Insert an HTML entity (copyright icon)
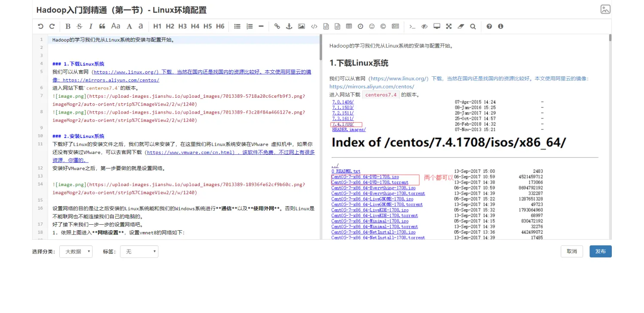Viewport: 644px width, 313px height. pyautogui.click(x=383, y=26)
